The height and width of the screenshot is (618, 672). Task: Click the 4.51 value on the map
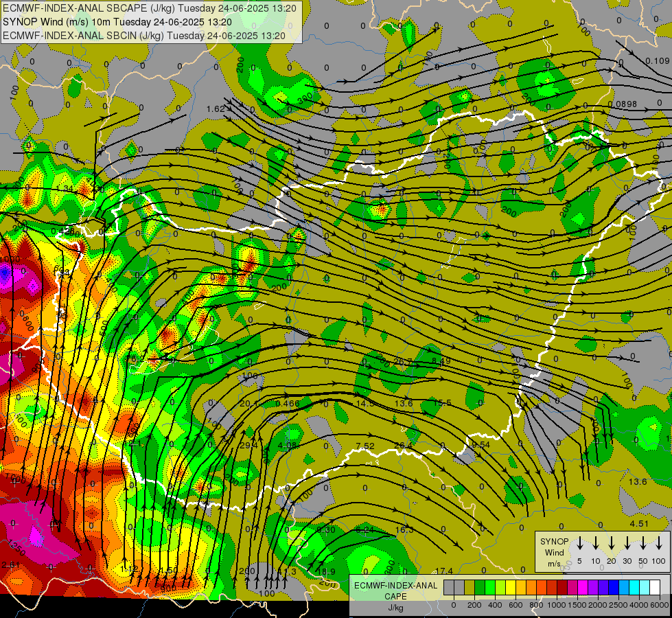639,524
